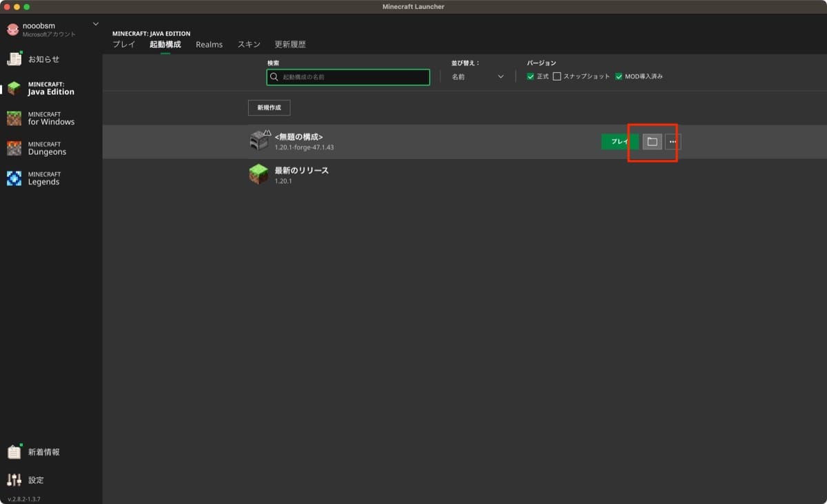Open the お知らせ news icon in sidebar
This screenshot has width=827, height=504.
click(14, 59)
